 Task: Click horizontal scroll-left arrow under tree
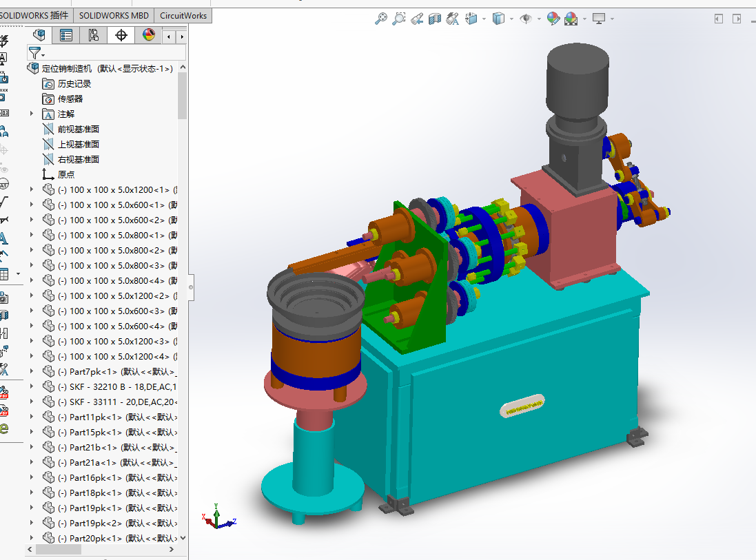(x=30, y=549)
